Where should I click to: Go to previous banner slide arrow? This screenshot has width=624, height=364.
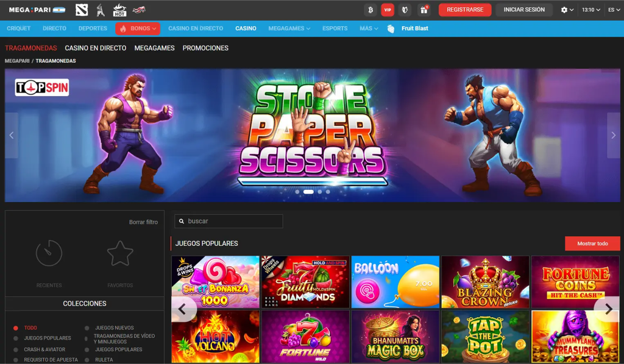pyautogui.click(x=12, y=136)
